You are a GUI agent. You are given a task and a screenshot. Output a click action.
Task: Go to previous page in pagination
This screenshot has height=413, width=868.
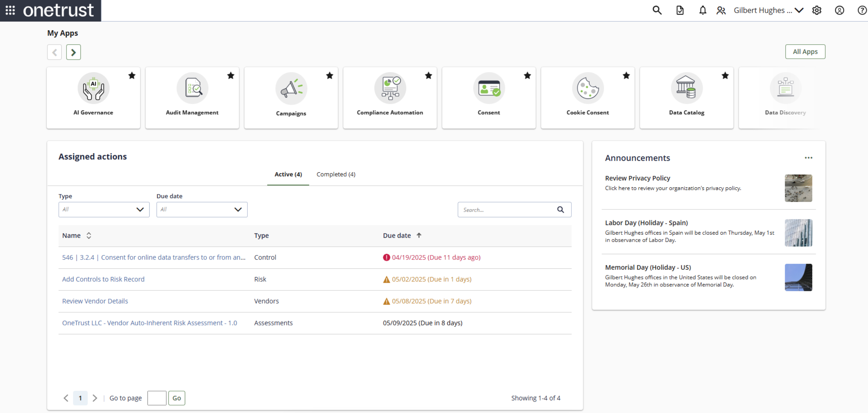coord(66,398)
